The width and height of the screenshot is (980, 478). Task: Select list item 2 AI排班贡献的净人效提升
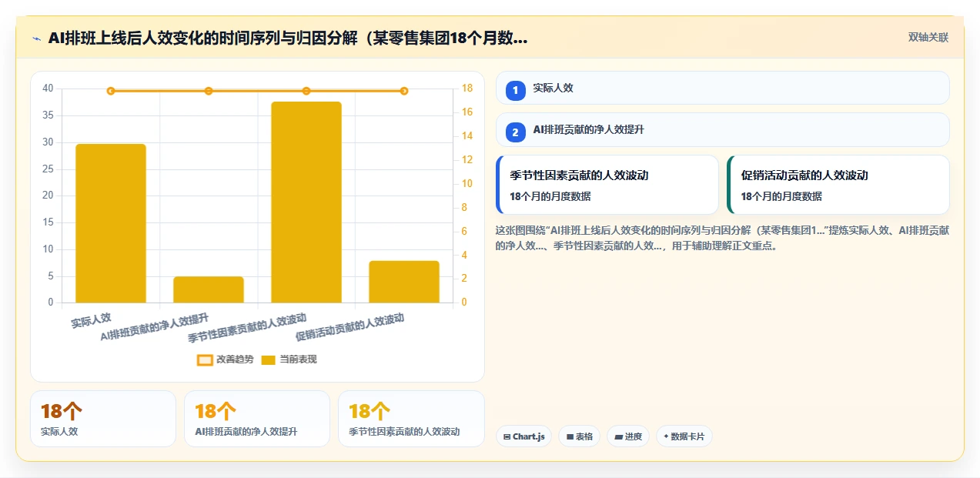click(722, 130)
